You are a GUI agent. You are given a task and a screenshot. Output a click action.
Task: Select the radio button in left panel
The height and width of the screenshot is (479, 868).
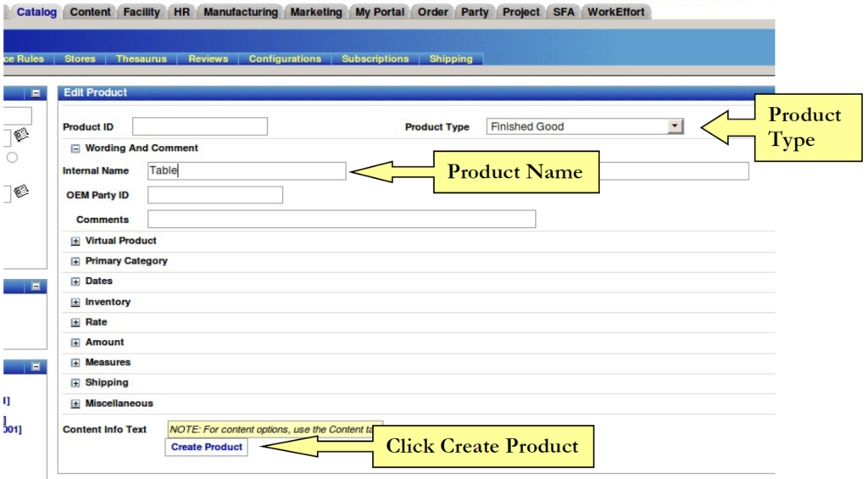[x=12, y=158]
